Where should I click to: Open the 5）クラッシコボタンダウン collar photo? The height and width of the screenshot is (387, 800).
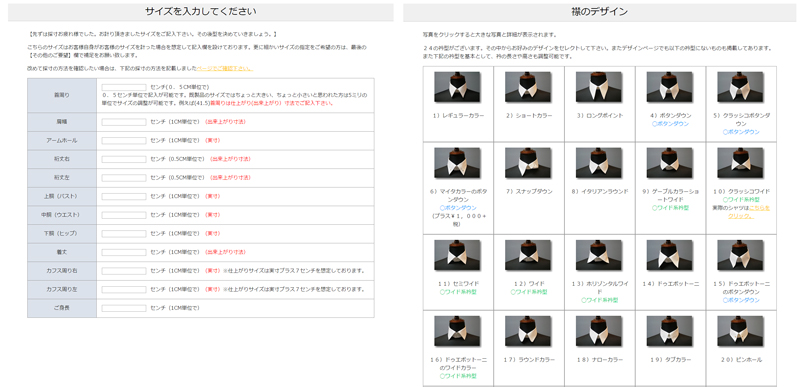pos(740,87)
